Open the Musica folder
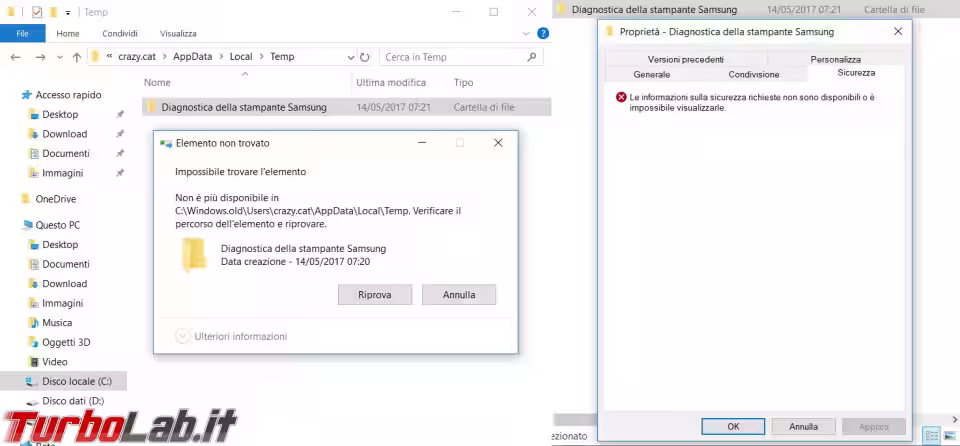This screenshot has height=446, width=960. point(57,323)
